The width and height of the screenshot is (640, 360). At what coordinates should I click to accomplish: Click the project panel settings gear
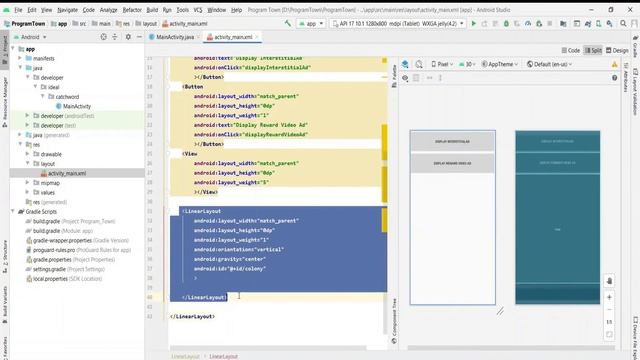(128, 37)
